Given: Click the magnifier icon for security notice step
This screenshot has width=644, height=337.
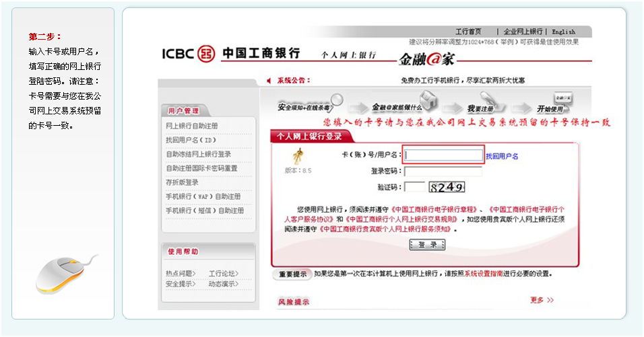Looking at the screenshot, I should (x=336, y=100).
